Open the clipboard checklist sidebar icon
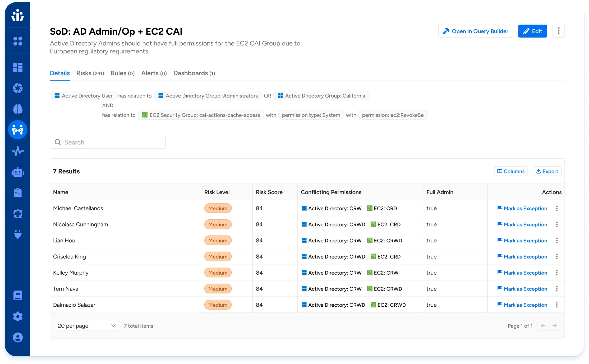Image resolution: width=589 pixels, height=364 pixels. point(18,193)
